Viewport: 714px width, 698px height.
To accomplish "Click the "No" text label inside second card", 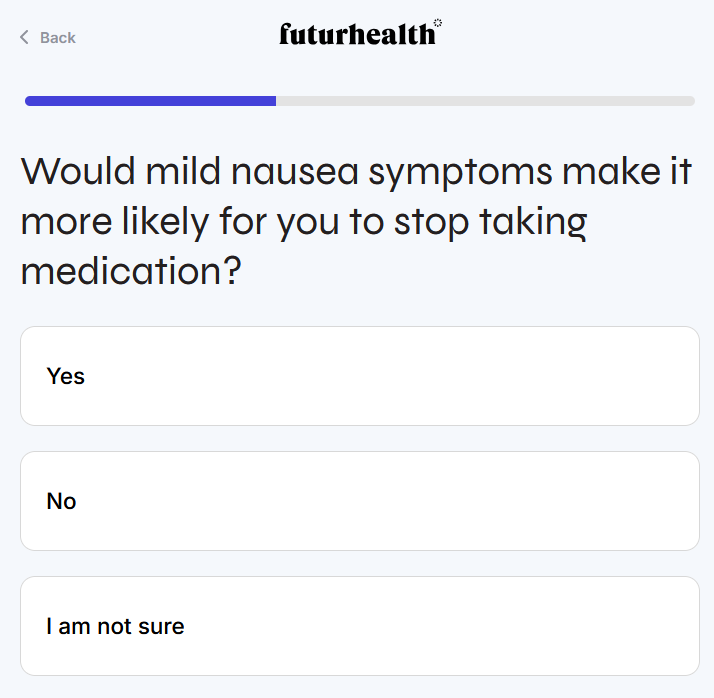I will point(61,501).
